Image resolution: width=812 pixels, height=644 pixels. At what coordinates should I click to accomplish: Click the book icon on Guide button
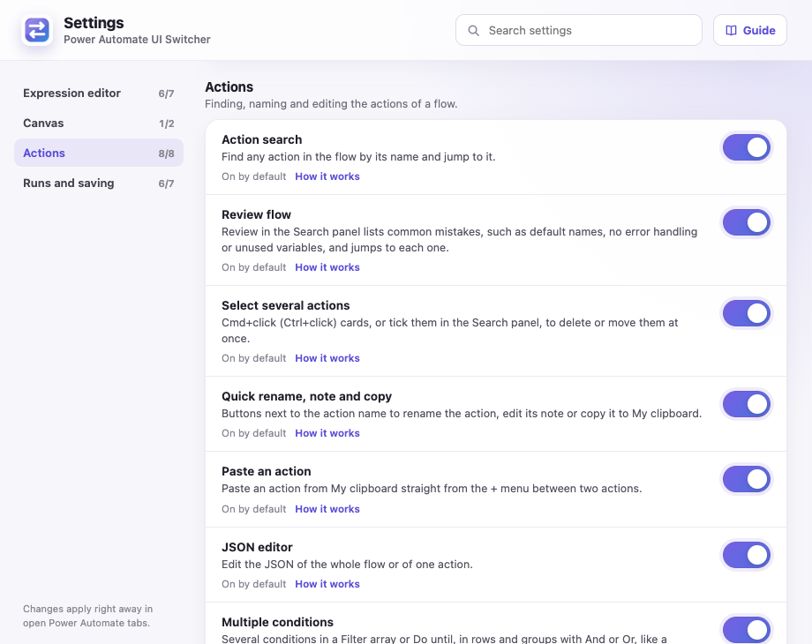point(731,31)
